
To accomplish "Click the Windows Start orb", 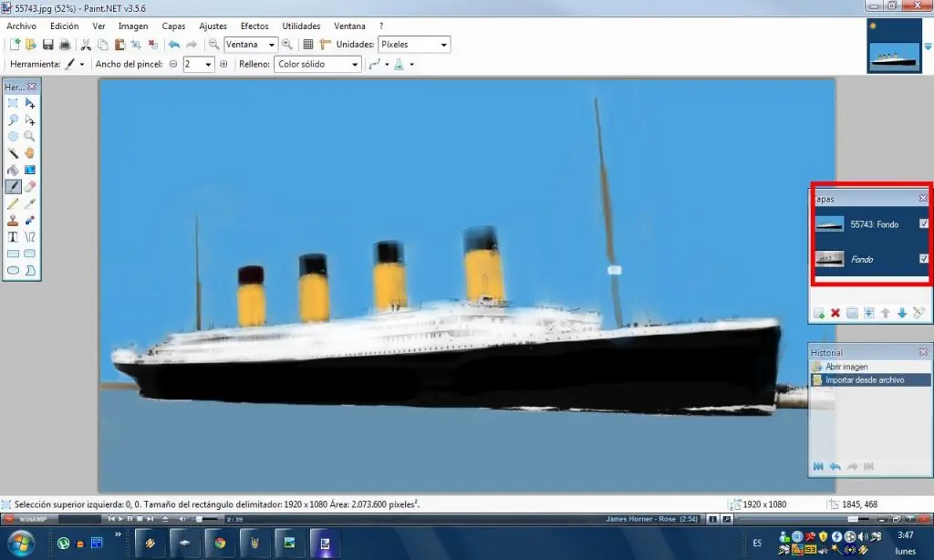I will [x=20, y=544].
